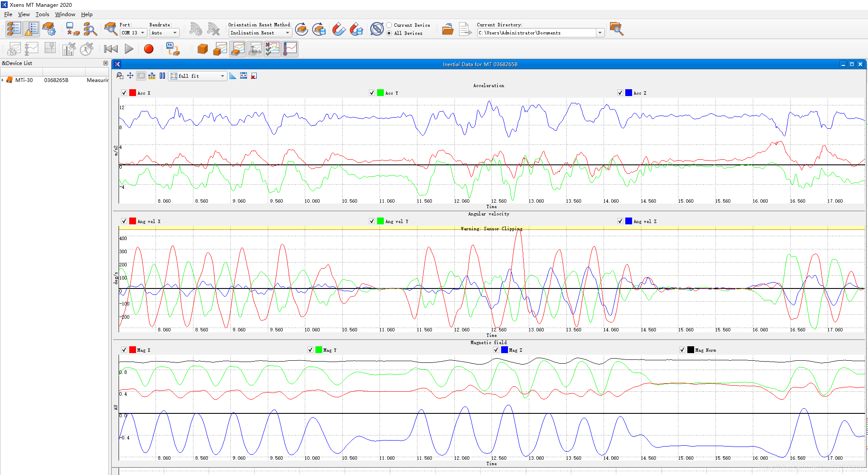Open the Tools menu
Image resolution: width=868 pixels, height=475 pixels.
click(x=43, y=14)
